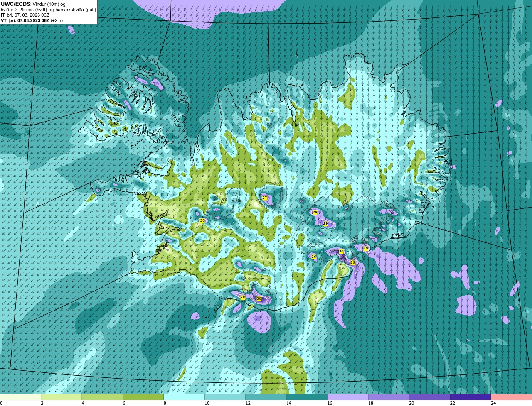Click the lone 30 gust marker in western Iceland
The image size is (532, 406).
click(202, 220)
